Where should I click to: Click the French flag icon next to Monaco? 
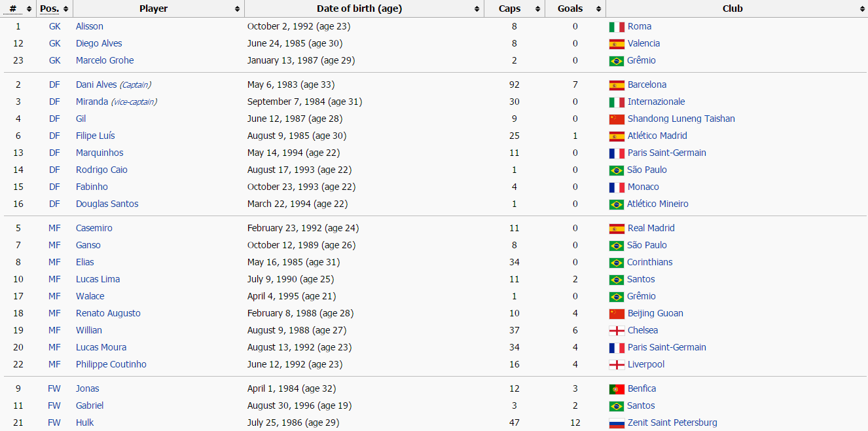click(616, 187)
